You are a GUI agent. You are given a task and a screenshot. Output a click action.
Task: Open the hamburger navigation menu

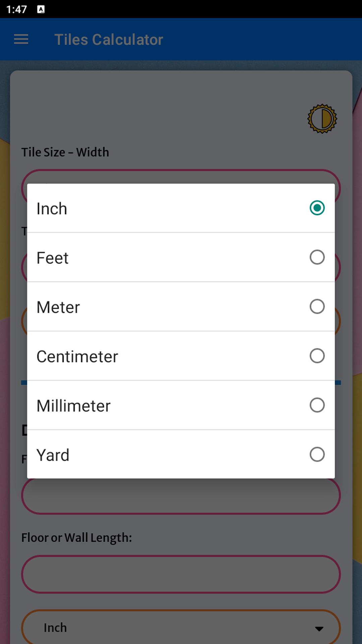point(21,39)
